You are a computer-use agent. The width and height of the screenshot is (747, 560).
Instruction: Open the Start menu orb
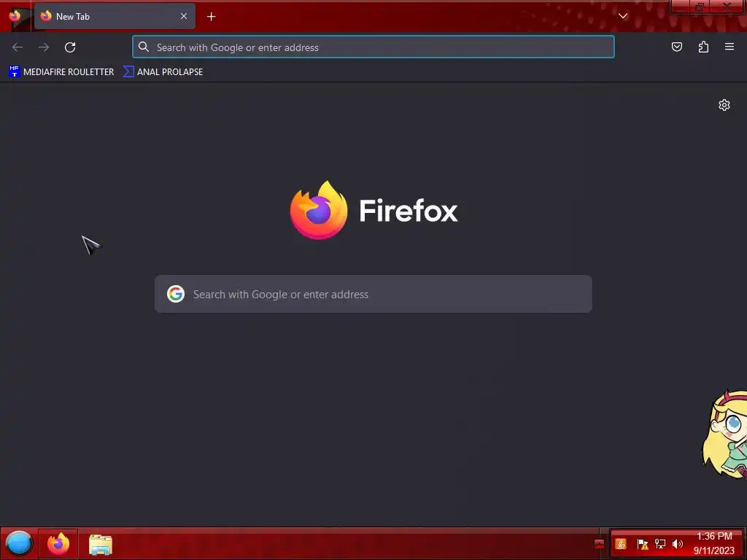19,543
